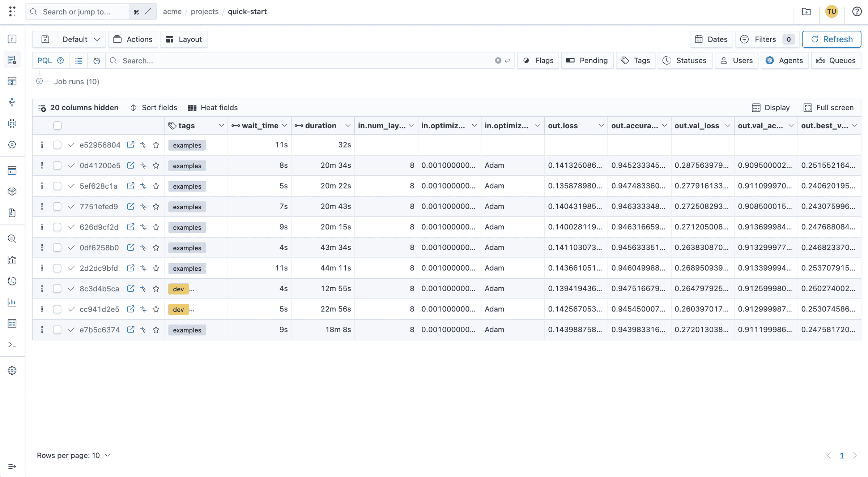This screenshot has height=477, width=868.
Task: Open the settings gear in left sidebar
Action: tap(12, 370)
